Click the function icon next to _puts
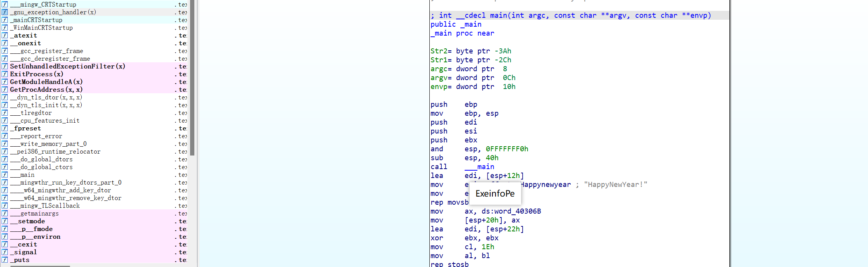This screenshot has height=267, width=868. (x=5, y=260)
